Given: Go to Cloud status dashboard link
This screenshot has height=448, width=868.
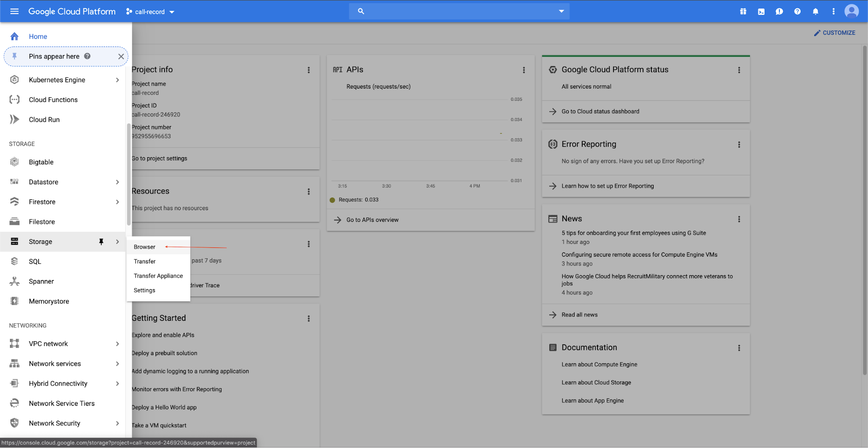Looking at the screenshot, I should (600, 112).
